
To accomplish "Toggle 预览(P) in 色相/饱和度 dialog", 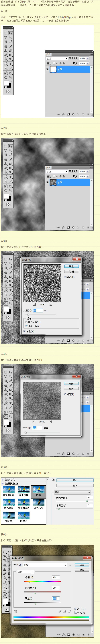I will pyautogui.click(x=75, y=613).
